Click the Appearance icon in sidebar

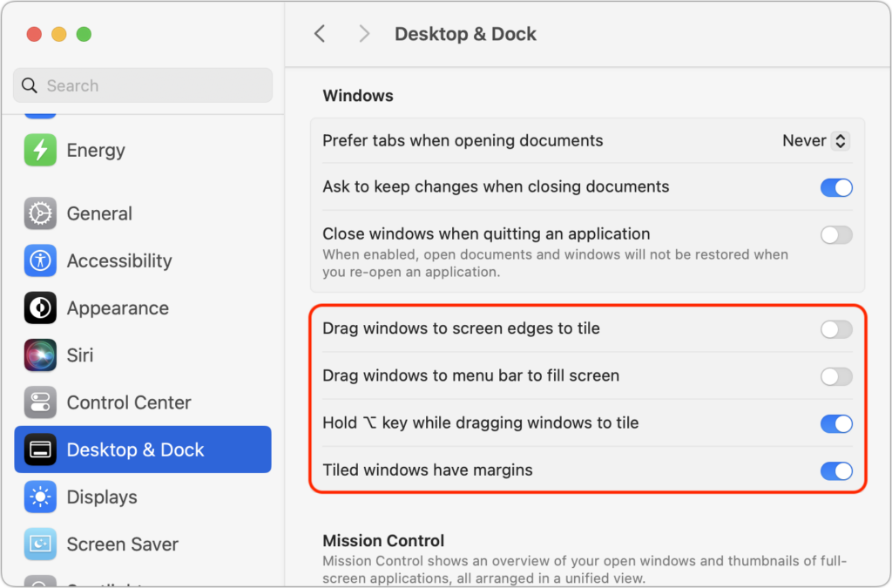click(x=40, y=308)
